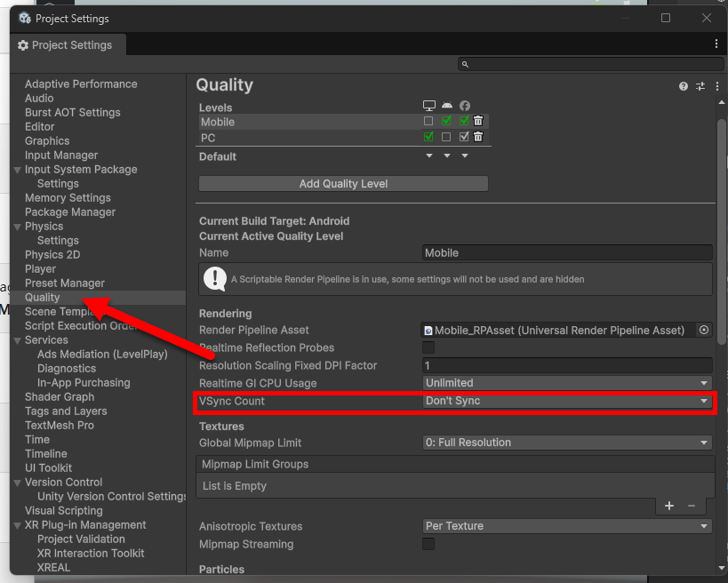Toggle PC level for Facebook platform
Viewport: 728px width, 583px height.
(464, 137)
